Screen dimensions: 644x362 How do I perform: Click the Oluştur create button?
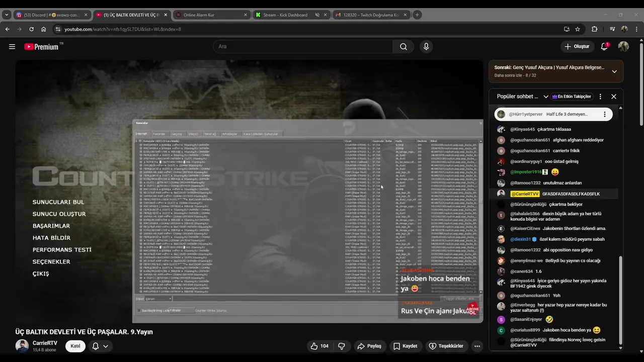[577, 47]
